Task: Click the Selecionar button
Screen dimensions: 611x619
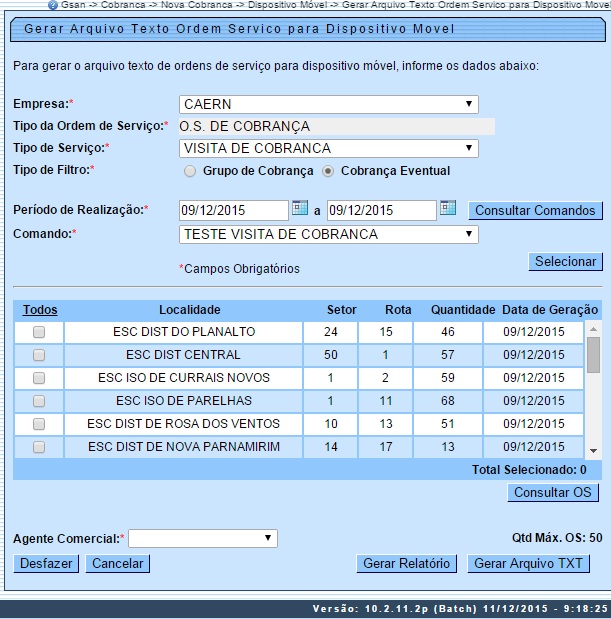Action: (565, 262)
